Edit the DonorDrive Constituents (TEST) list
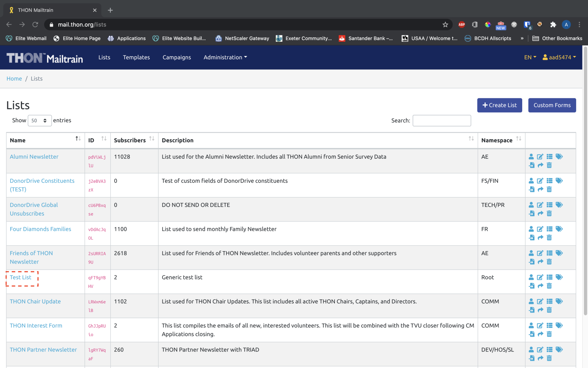Screen dimensions: 588x368 point(540,181)
